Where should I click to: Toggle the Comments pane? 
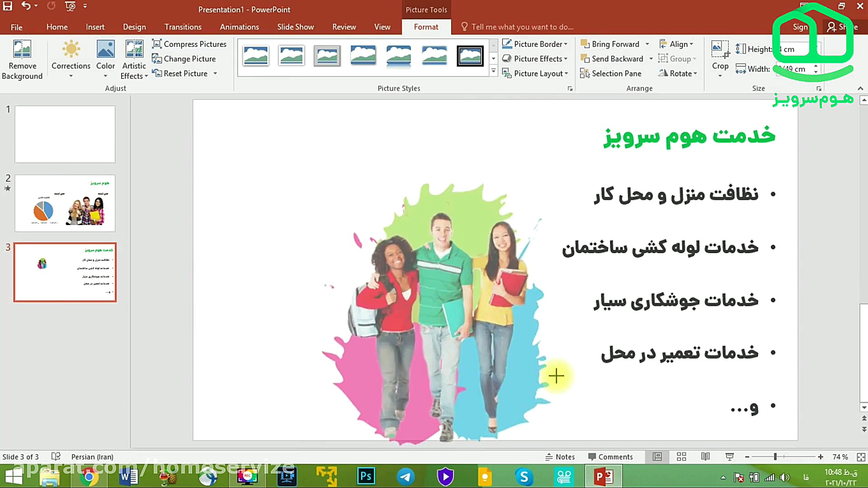[x=610, y=457]
